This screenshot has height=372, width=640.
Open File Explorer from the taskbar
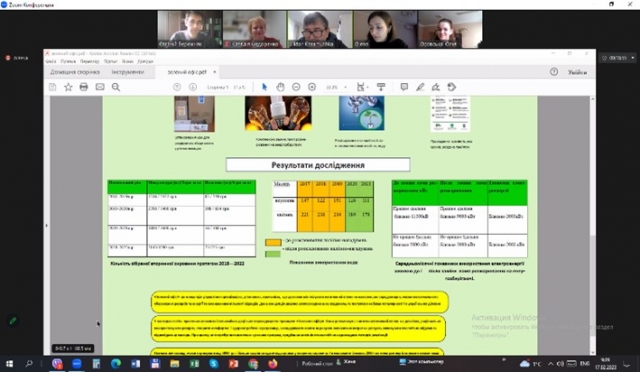point(175,363)
